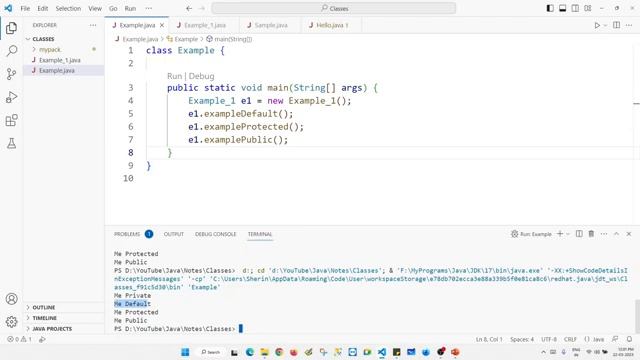Click Ln 8, Col 1 status item

point(489,339)
